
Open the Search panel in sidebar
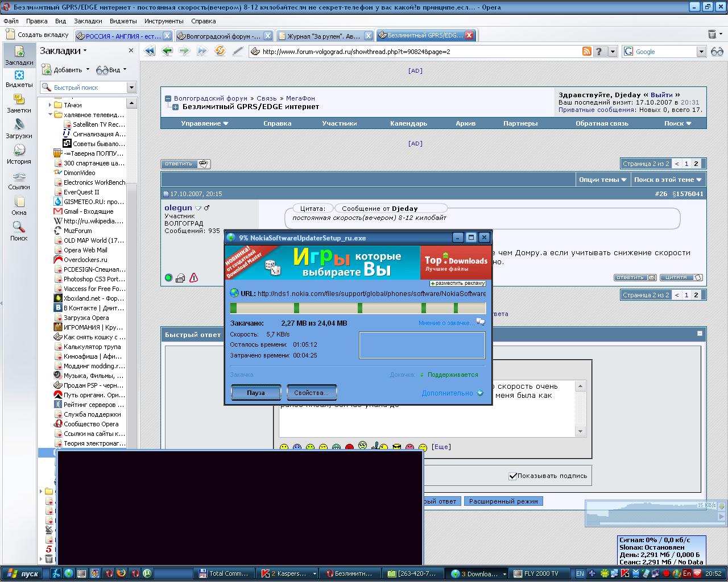coord(19,231)
